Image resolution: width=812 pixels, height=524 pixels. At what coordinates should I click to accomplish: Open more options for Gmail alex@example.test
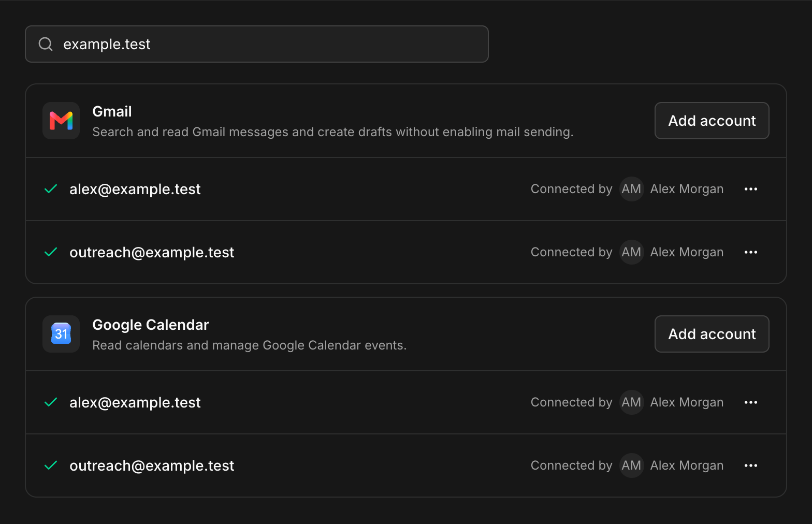click(x=751, y=189)
